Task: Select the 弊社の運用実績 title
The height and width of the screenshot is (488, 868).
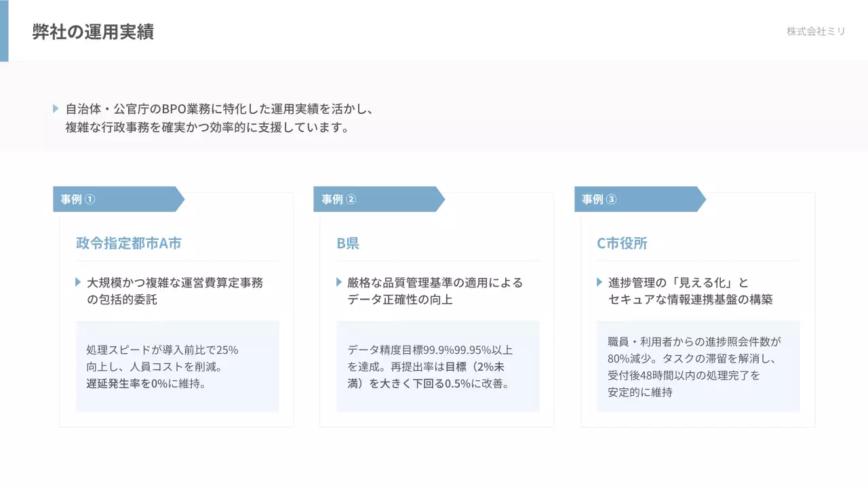Action: 92,31
